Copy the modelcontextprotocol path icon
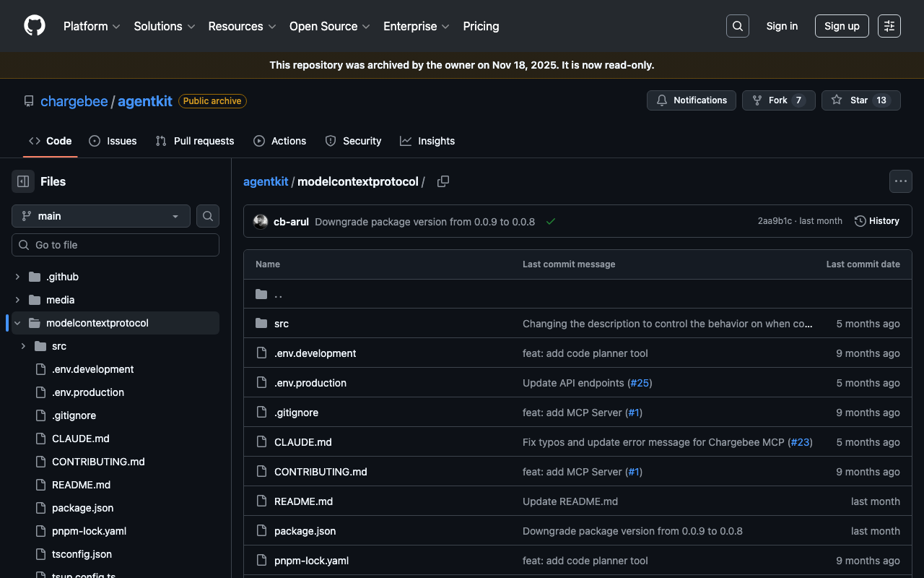Image resolution: width=924 pixels, height=578 pixels. [x=443, y=181]
